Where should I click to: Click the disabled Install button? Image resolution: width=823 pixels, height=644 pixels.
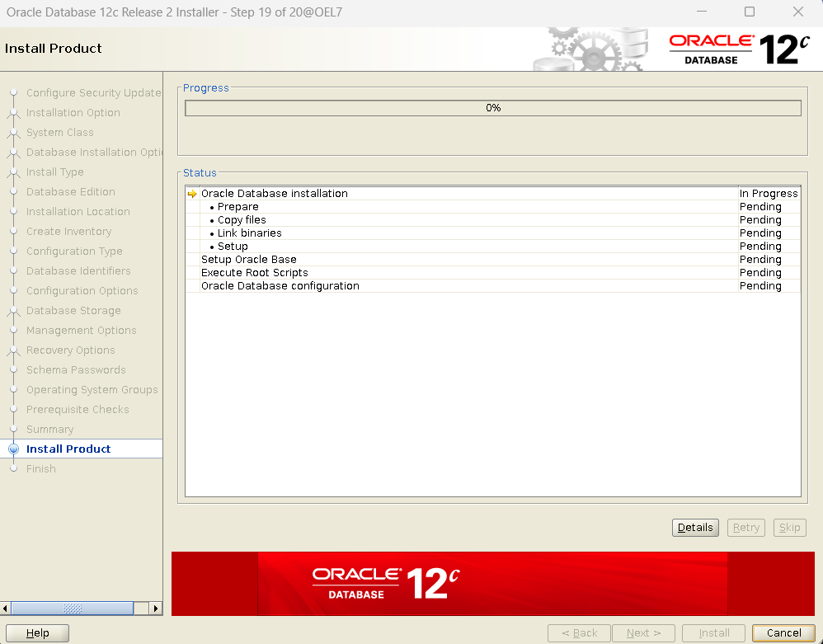(x=714, y=633)
